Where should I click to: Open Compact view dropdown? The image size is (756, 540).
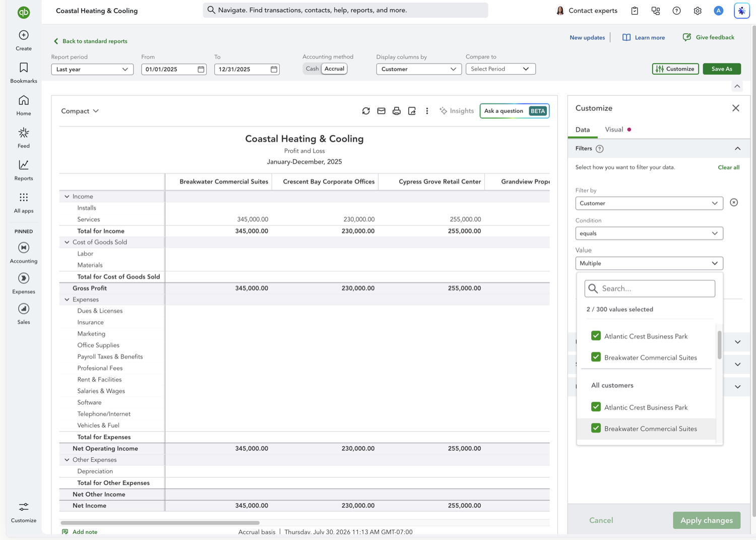(80, 111)
